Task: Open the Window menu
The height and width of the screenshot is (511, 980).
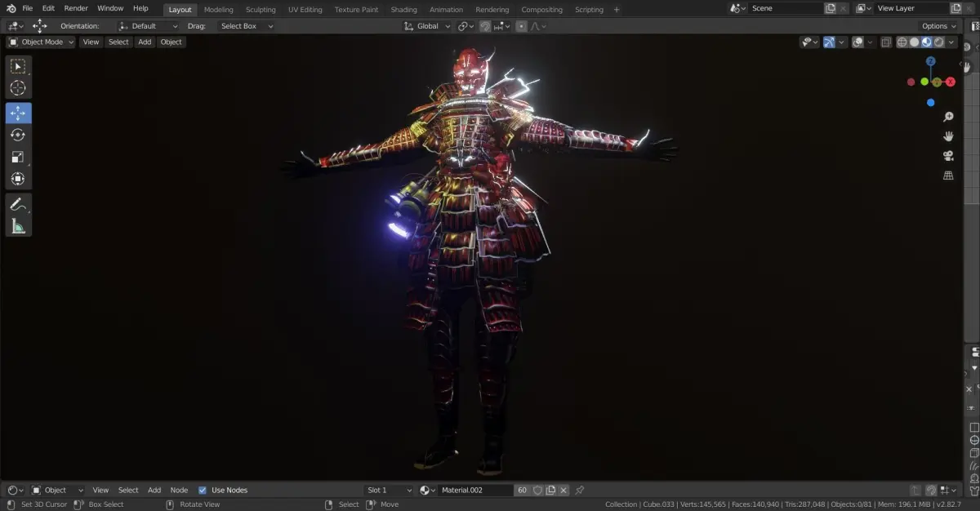Action: coord(110,8)
